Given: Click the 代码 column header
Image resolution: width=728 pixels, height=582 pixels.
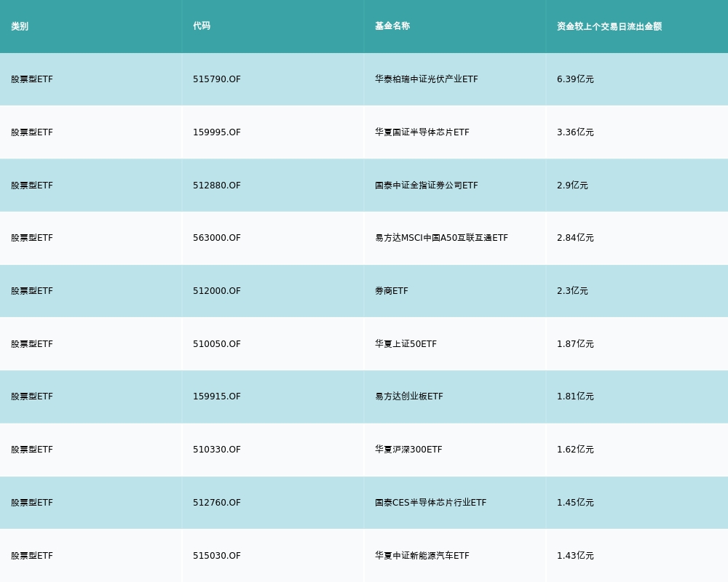Looking at the screenshot, I should click(x=202, y=26).
